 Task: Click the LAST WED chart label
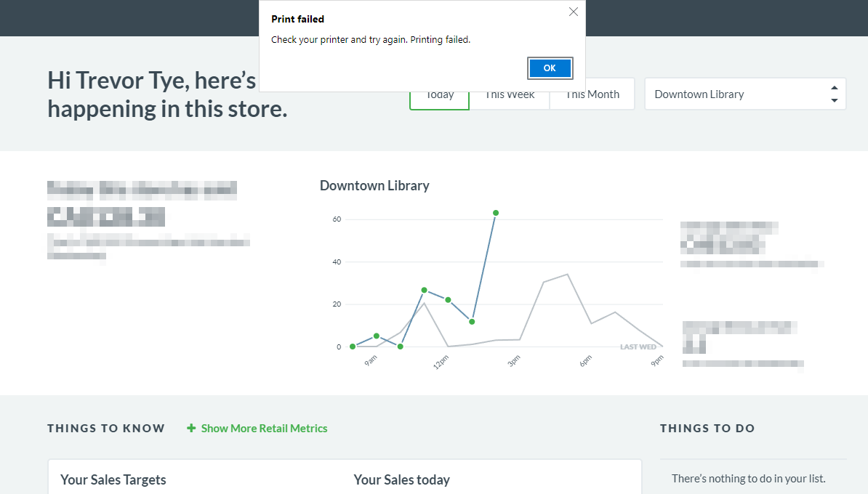pyautogui.click(x=638, y=347)
